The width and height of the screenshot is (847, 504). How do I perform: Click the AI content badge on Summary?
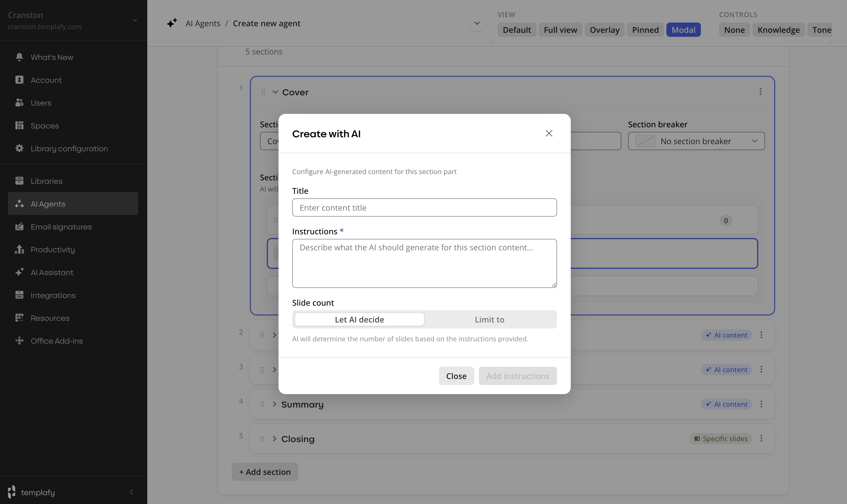727,404
